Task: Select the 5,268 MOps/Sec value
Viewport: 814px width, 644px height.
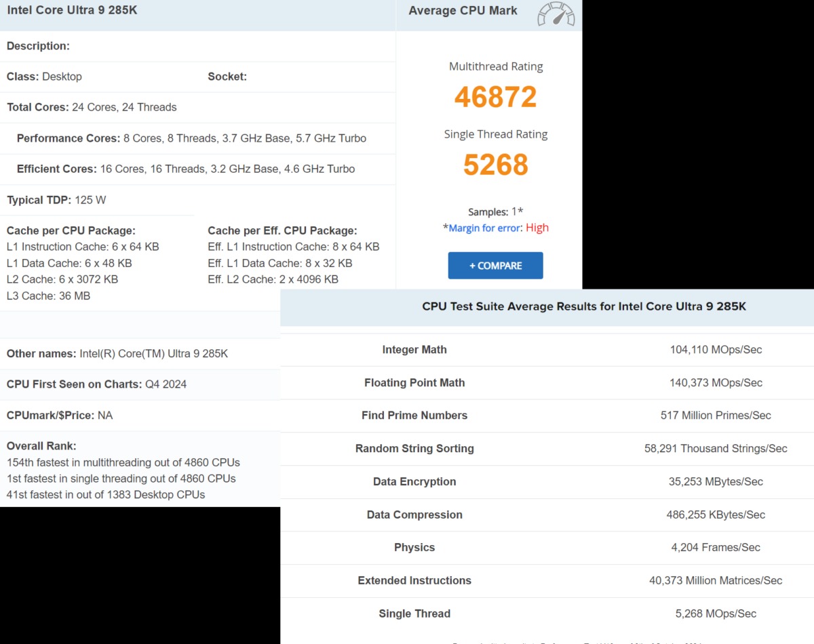Action: pyautogui.click(x=716, y=613)
